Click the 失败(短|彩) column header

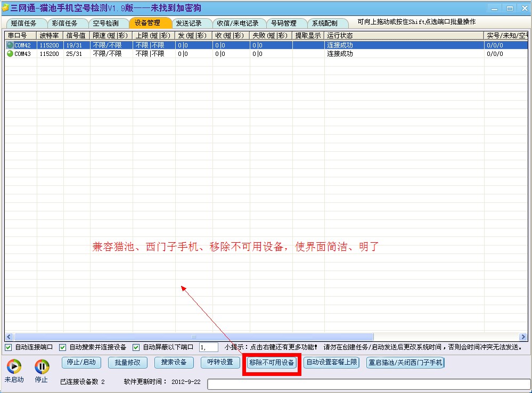point(271,36)
